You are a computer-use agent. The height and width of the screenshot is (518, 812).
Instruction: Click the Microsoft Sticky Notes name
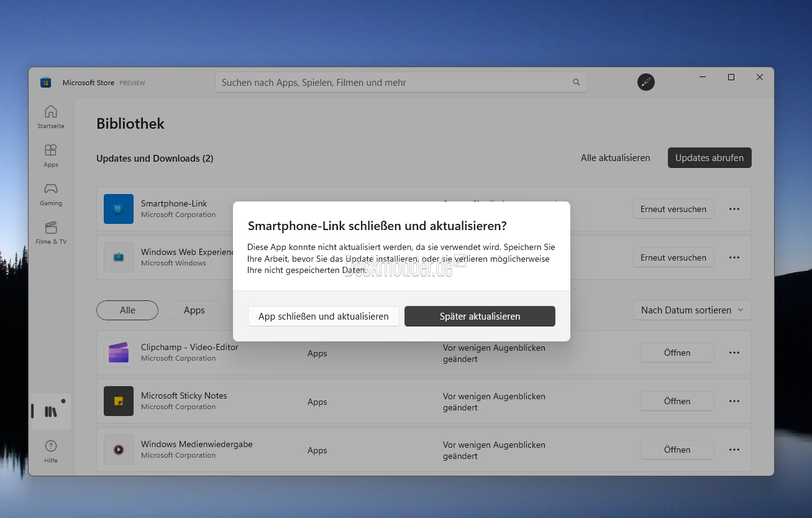(184, 395)
